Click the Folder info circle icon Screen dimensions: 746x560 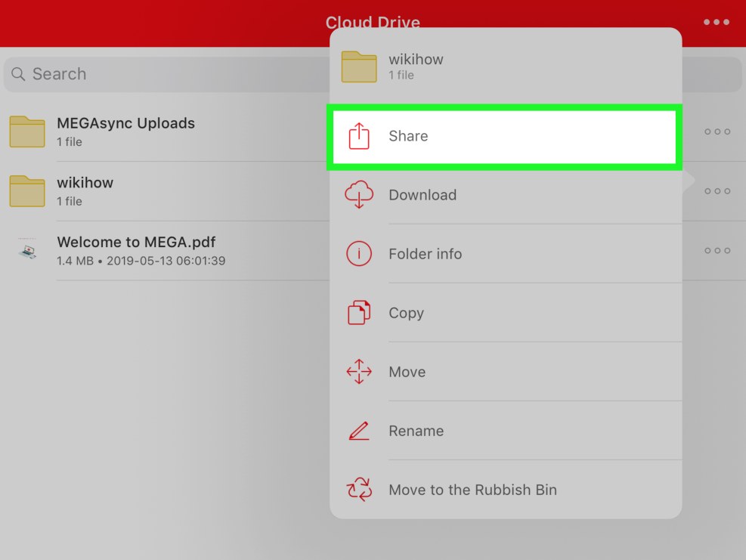[359, 254]
